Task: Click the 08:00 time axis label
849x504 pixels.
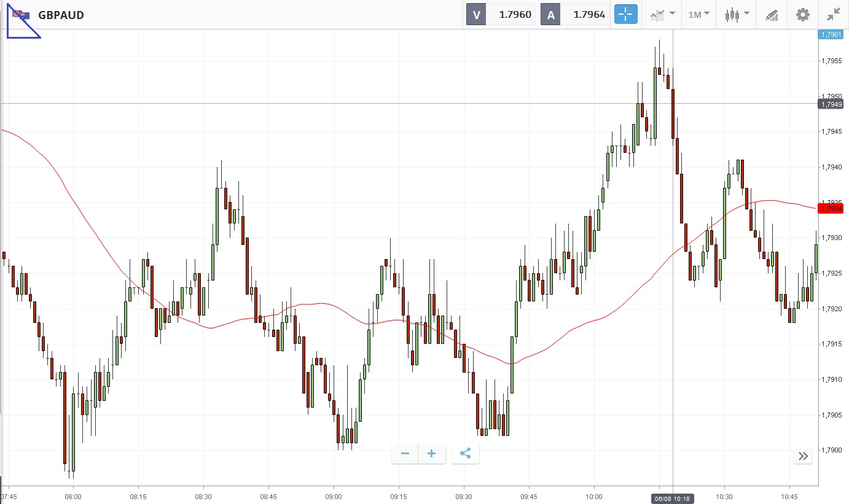Action: [73, 497]
